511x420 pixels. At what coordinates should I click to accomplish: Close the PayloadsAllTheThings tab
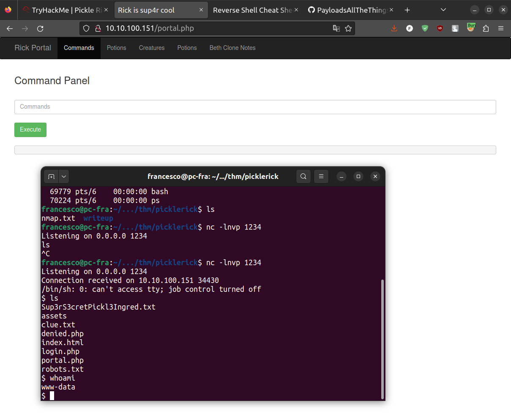(391, 10)
